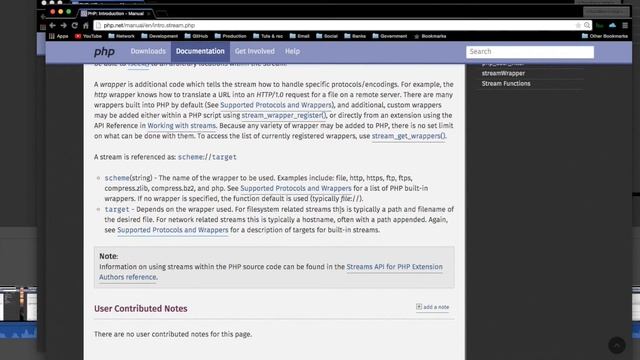Open the Development bookmarks folder

160,36
